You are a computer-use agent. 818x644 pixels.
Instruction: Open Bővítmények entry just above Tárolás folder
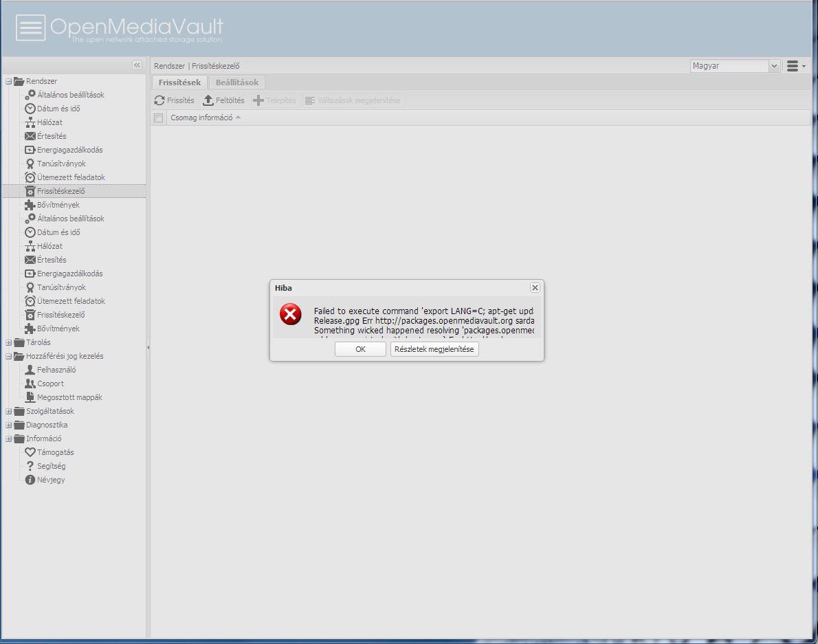[x=52, y=329]
